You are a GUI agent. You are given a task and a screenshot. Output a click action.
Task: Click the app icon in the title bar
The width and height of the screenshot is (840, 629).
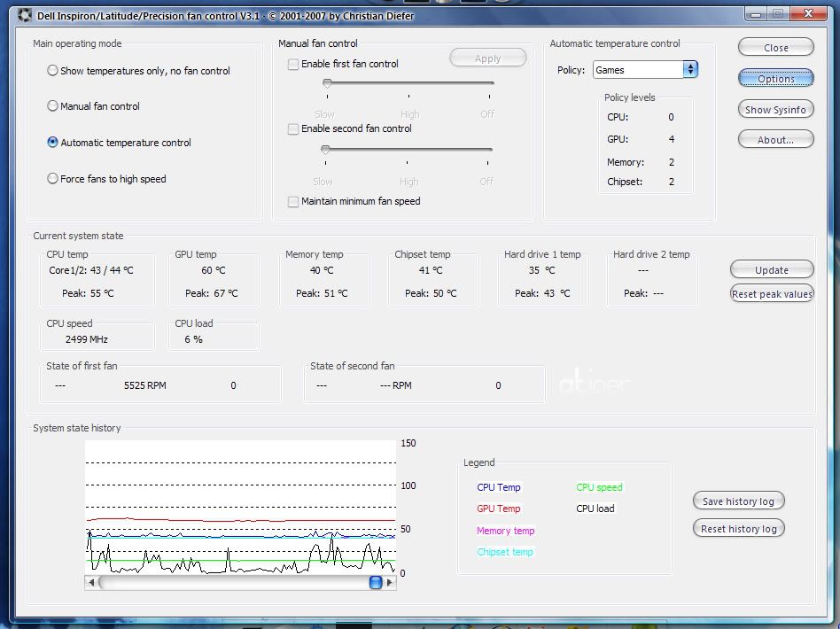[24, 15]
